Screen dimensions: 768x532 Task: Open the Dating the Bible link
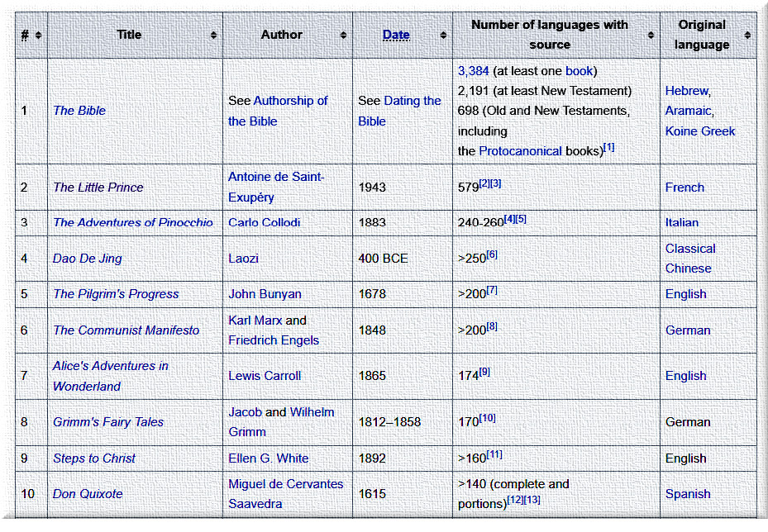[x=400, y=111]
